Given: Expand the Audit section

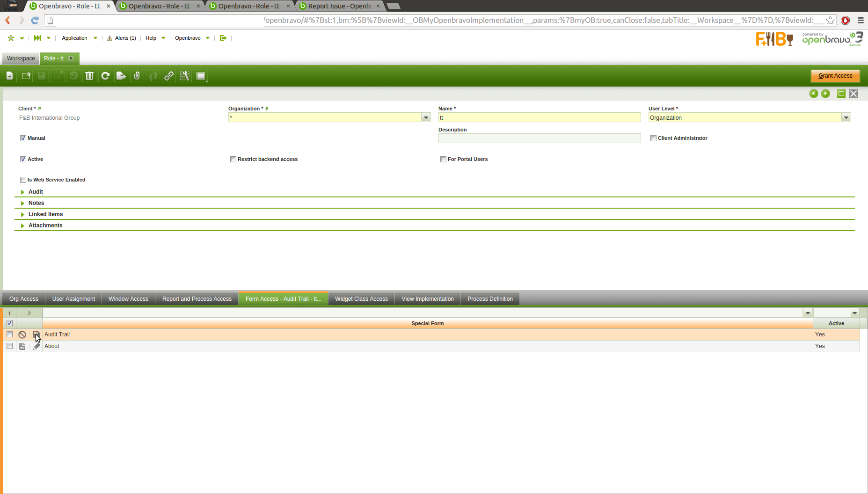Looking at the screenshot, I should 36,192.
